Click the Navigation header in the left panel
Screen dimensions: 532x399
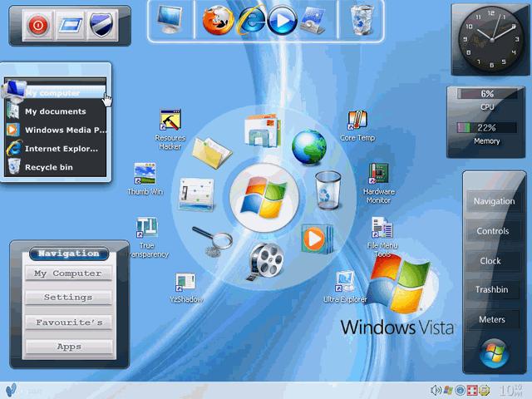click(69, 254)
